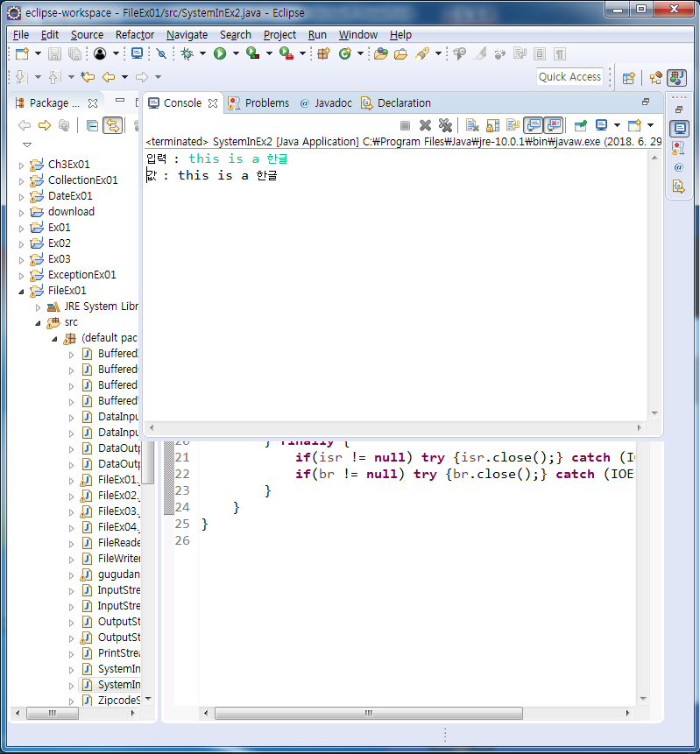Click the Coverage run icon
This screenshot has height=754, width=700.
click(252, 53)
